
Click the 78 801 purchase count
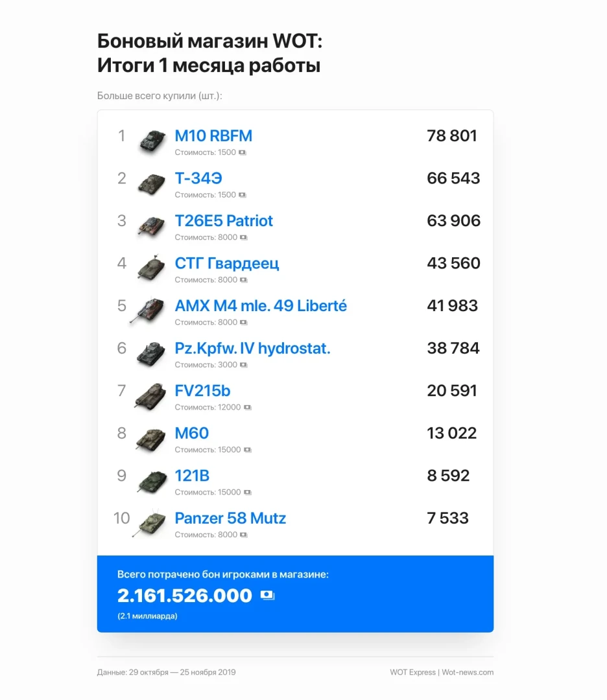click(x=452, y=136)
